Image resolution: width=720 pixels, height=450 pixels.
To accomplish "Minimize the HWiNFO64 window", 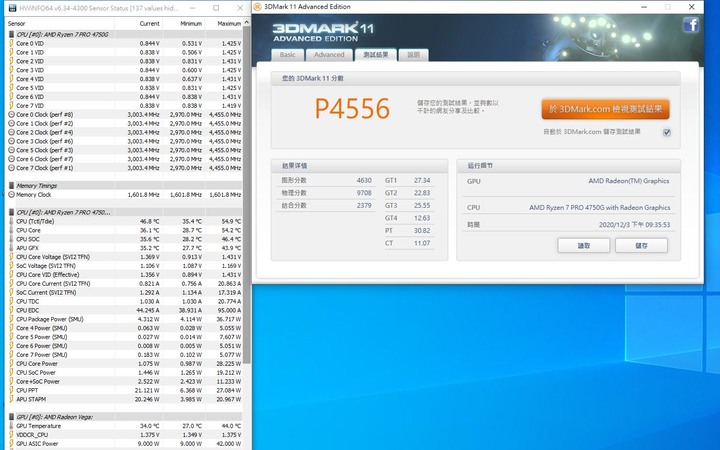I will (192, 8).
